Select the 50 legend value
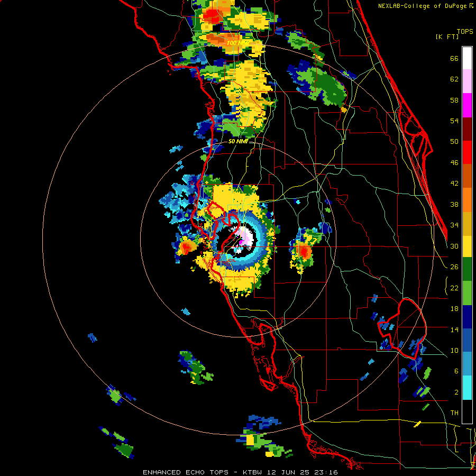The image size is (476, 476). (x=454, y=142)
